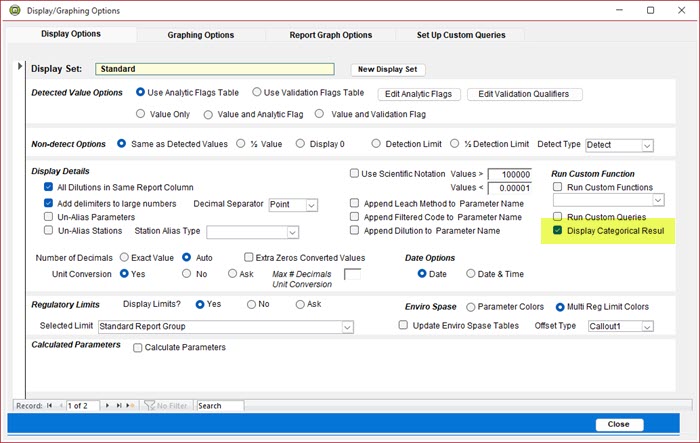This screenshot has width=700, height=443.
Task: Set Unit Conversion to Ask
Action: tap(232, 273)
